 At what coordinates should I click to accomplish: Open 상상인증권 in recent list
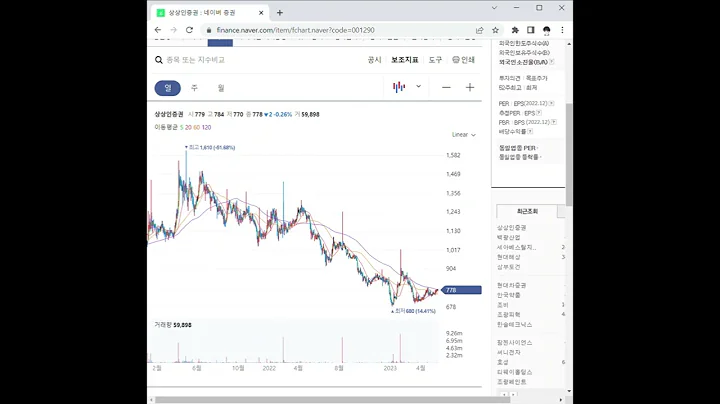(x=512, y=228)
